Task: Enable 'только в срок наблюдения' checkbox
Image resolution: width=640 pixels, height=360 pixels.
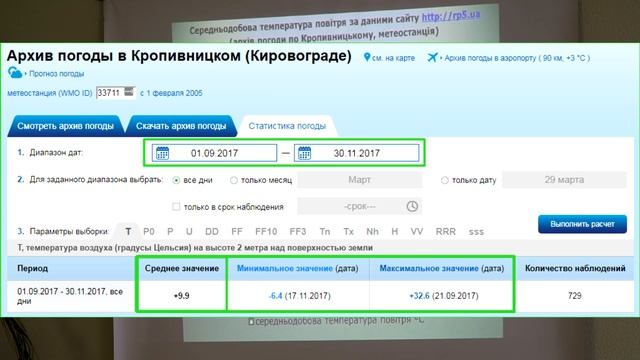Action: (176, 207)
